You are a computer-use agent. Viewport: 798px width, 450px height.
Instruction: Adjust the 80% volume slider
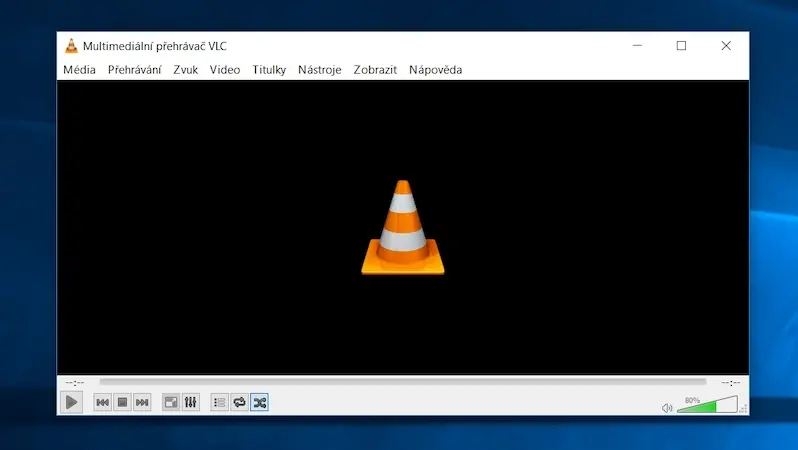[x=707, y=404]
